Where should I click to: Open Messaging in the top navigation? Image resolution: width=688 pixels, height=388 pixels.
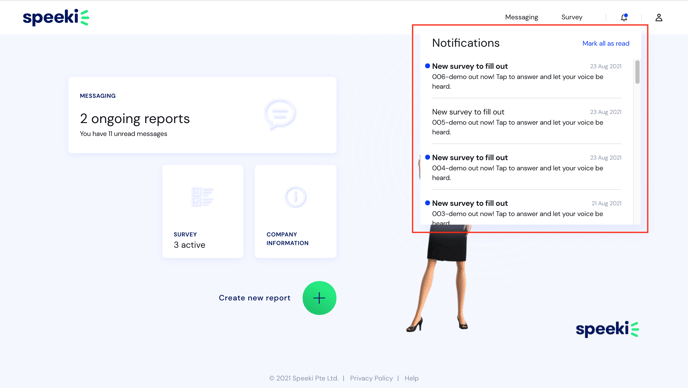[521, 17]
